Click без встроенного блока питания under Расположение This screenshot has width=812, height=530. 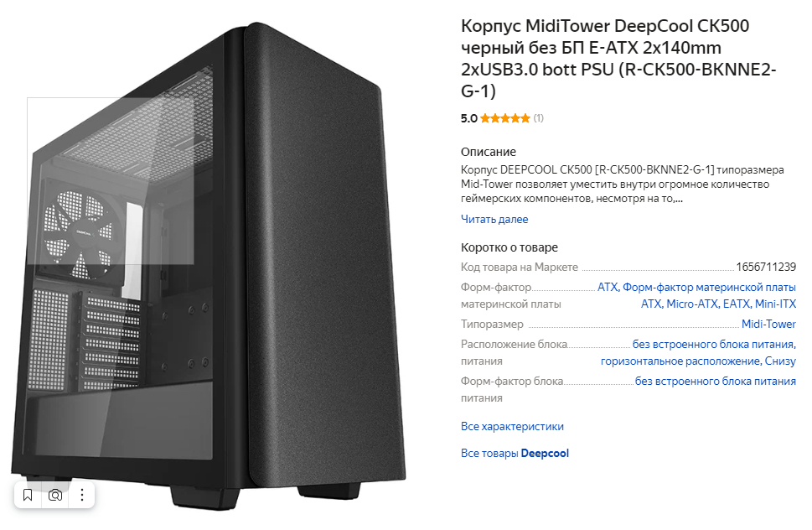coord(714,345)
